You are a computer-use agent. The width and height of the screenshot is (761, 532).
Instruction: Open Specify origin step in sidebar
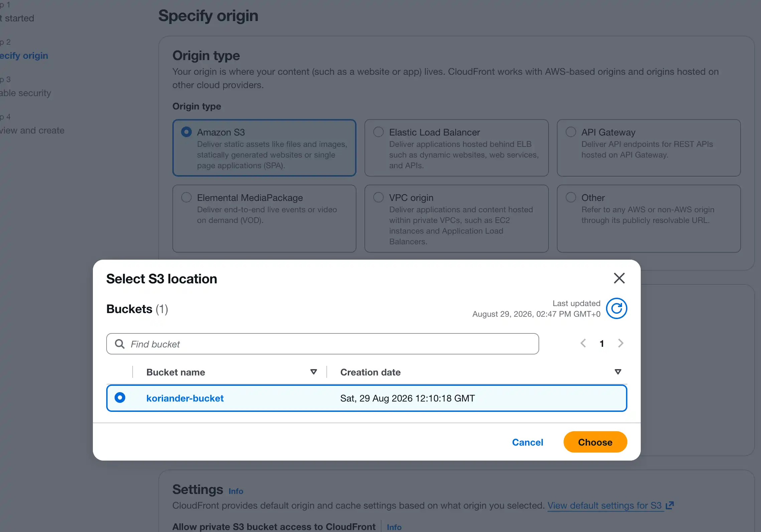pyautogui.click(x=24, y=55)
